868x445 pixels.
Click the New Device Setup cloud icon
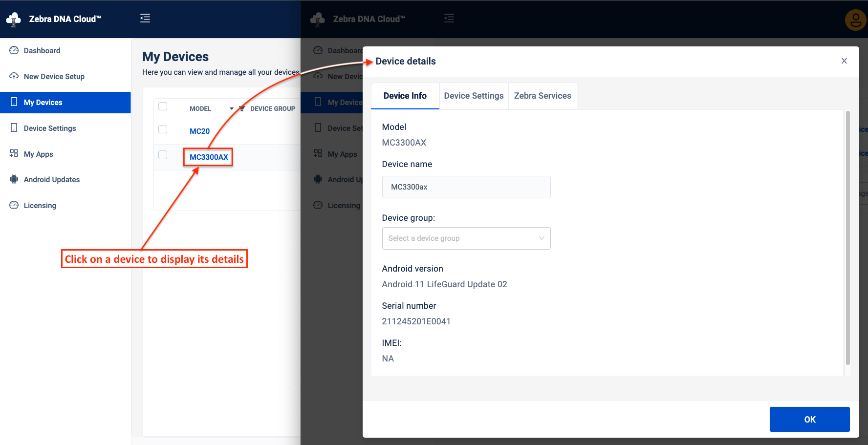click(14, 76)
